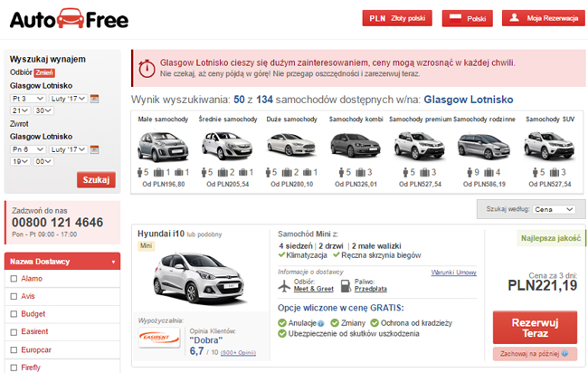Click the fuel pump icon
588x373 pixels.
click(x=346, y=286)
